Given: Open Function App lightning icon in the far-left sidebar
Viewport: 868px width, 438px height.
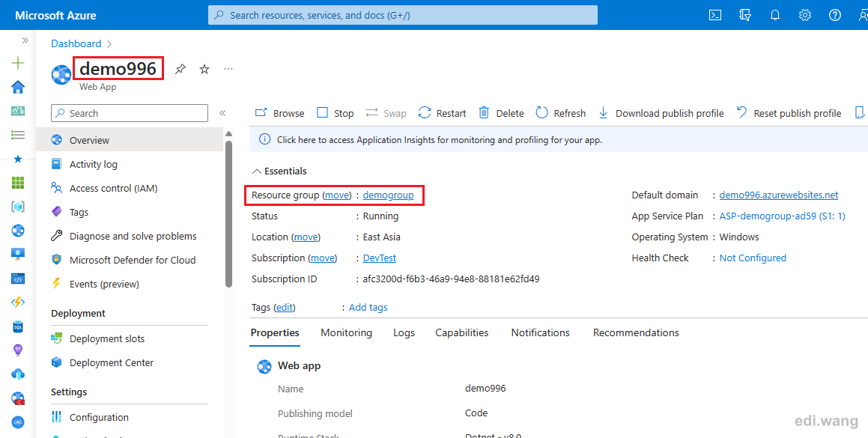Looking at the screenshot, I should (x=18, y=302).
